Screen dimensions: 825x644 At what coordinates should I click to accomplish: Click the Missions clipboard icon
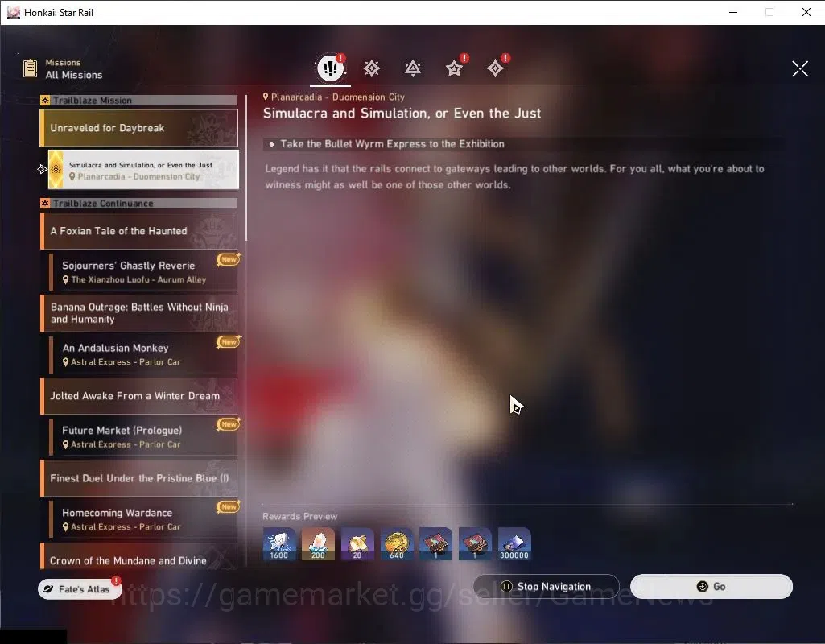(x=30, y=68)
